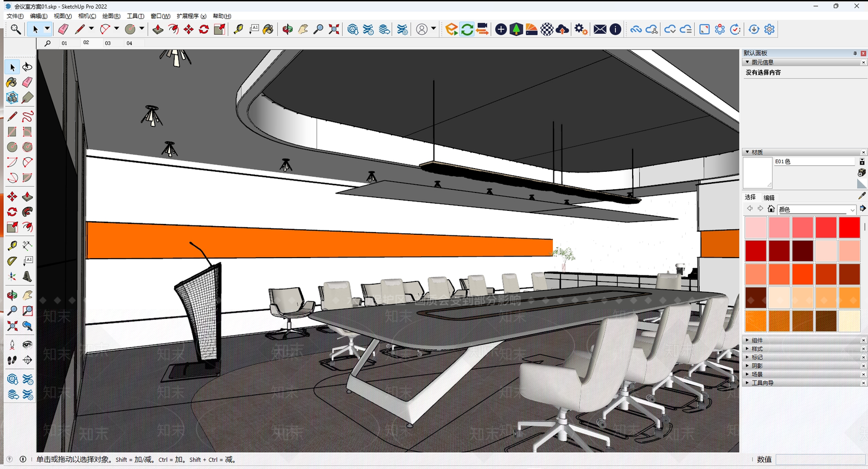The width and height of the screenshot is (868, 469).
Task: Open the 扩展程序 menu
Action: [x=192, y=16]
